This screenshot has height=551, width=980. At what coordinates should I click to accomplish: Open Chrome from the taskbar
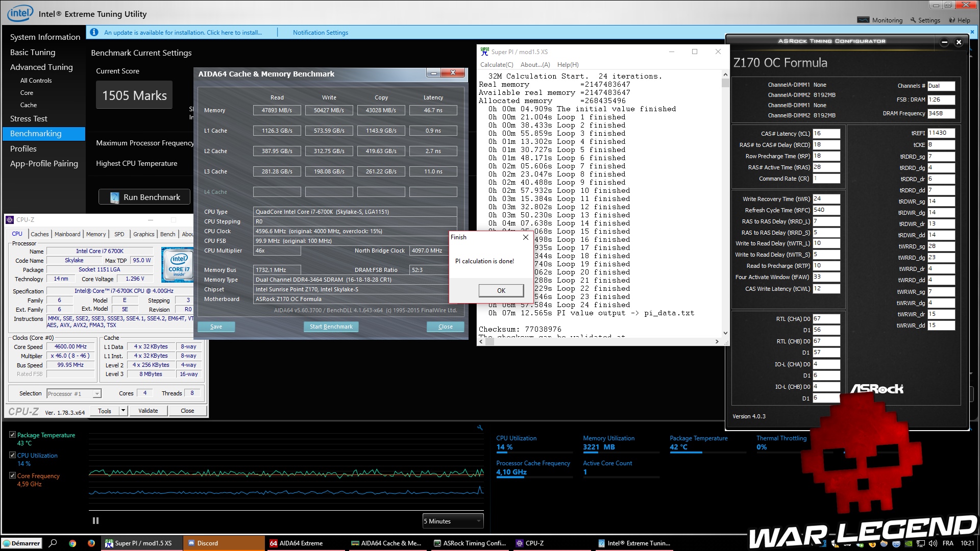72,543
